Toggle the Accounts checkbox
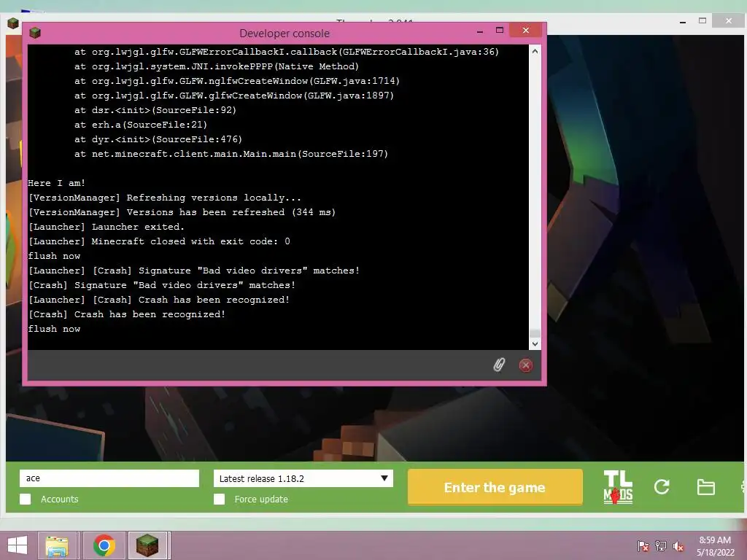This screenshot has height=560, width=747. pos(26,499)
